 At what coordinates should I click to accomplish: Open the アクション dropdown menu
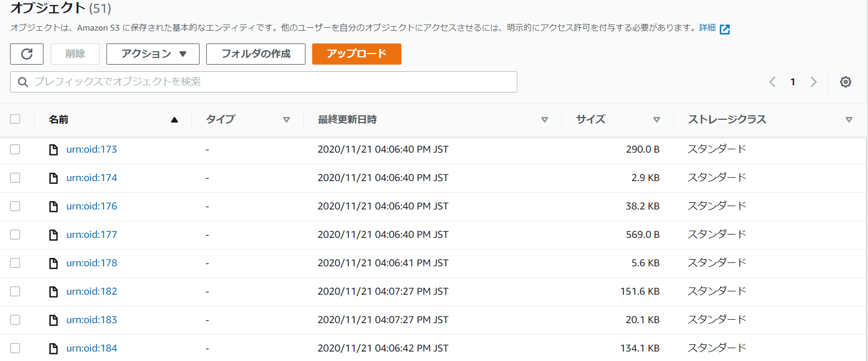pos(153,54)
